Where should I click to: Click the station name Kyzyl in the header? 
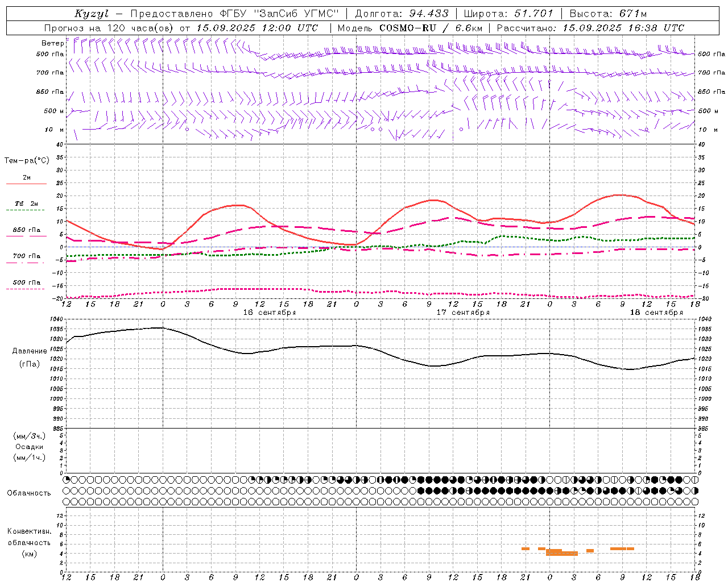pyautogui.click(x=92, y=14)
